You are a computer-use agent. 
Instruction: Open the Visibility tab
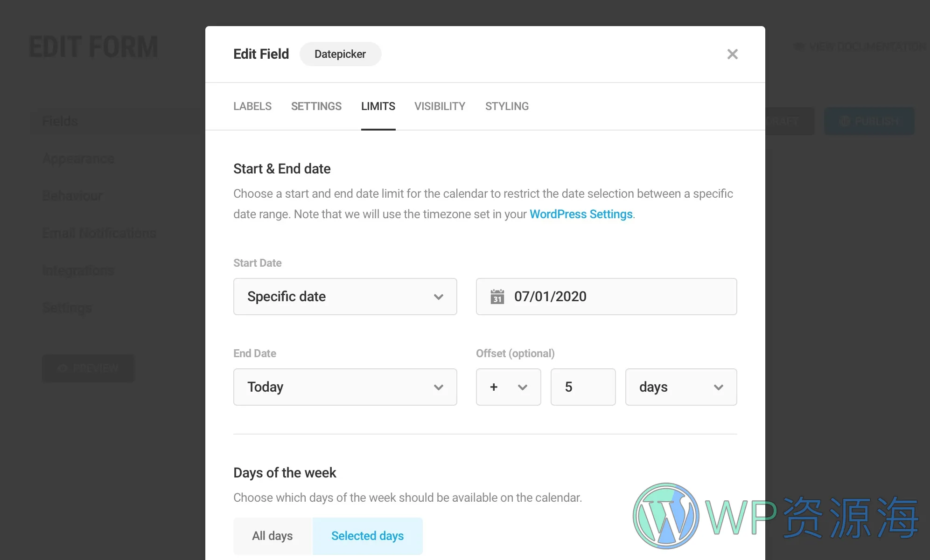click(x=440, y=106)
